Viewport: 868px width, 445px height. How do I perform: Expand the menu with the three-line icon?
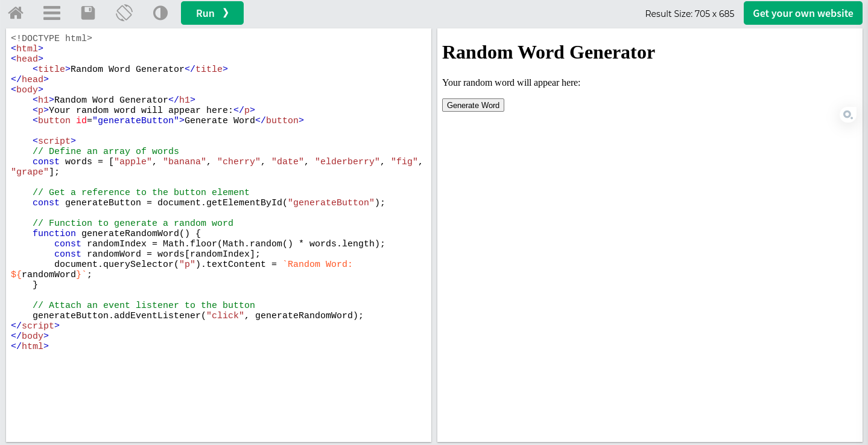[51, 13]
